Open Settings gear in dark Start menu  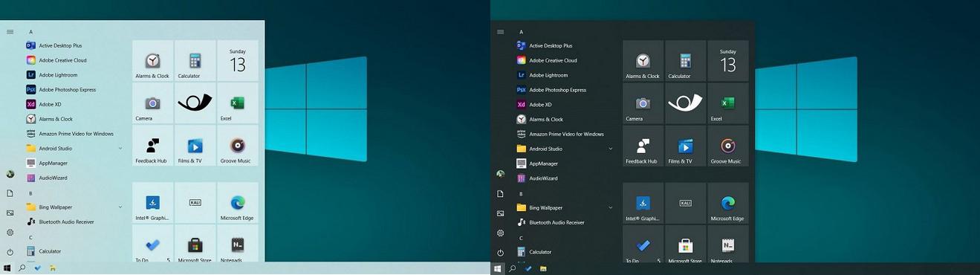pyautogui.click(x=500, y=233)
